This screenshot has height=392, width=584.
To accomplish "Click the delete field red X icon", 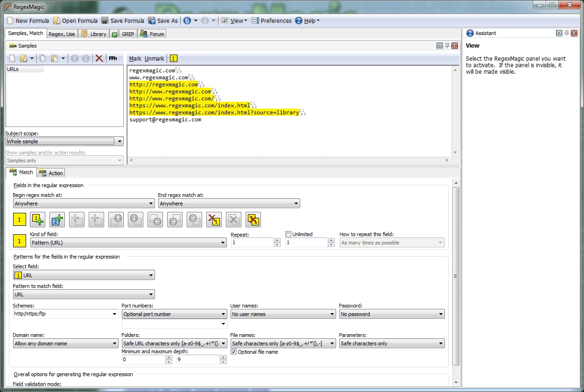I will pos(214,219).
